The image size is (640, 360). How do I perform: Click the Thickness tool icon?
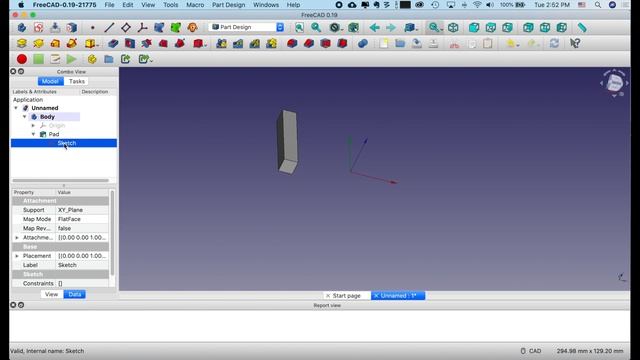342,43
